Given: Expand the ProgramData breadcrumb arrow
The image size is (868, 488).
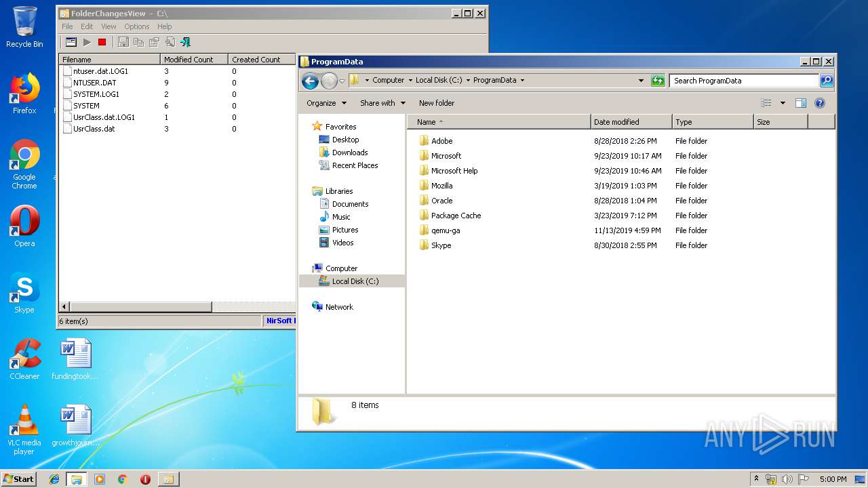Looking at the screenshot, I should coord(522,80).
